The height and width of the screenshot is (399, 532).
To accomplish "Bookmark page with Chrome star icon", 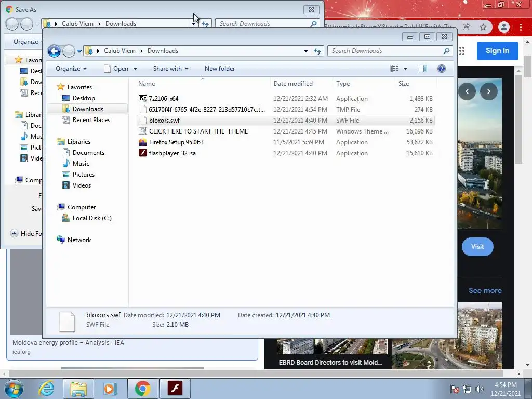I will [483, 27].
